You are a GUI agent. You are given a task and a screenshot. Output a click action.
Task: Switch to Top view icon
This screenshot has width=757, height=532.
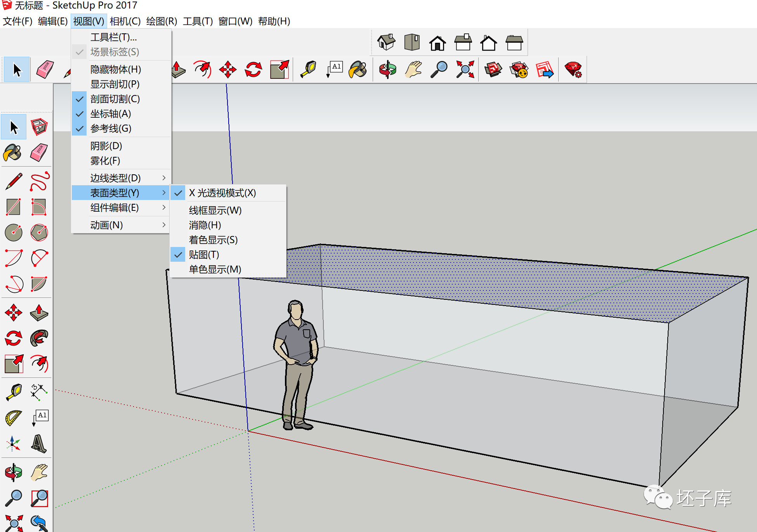412,42
